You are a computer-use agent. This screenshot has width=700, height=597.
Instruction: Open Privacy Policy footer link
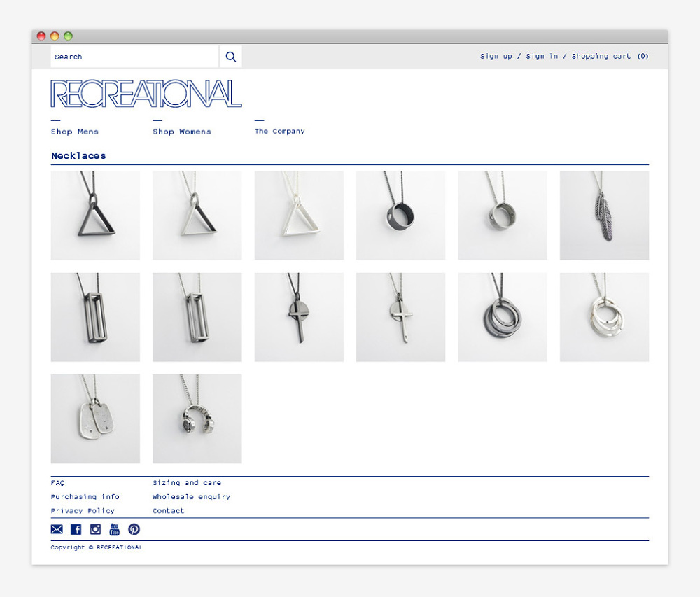(83, 510)
